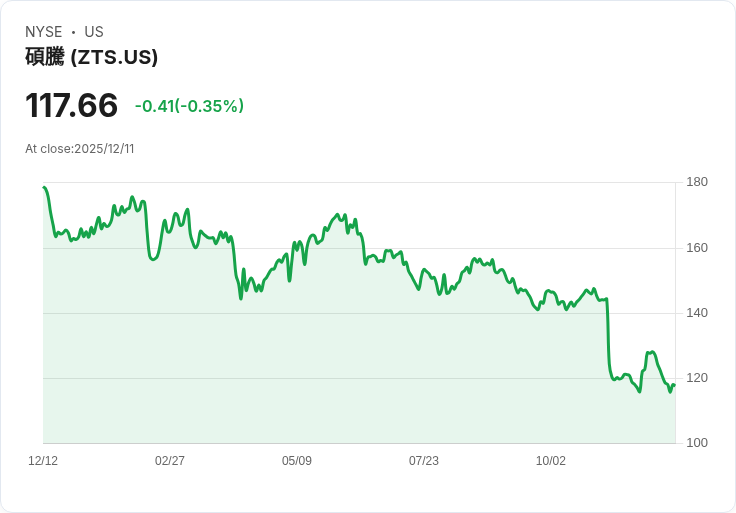Click the NYSE exchange label

pos(44,32)
